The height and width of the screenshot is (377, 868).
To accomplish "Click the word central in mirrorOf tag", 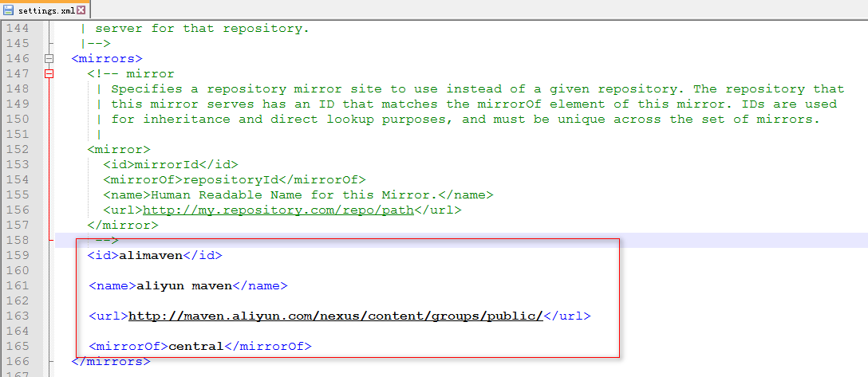I will (195, 347).
